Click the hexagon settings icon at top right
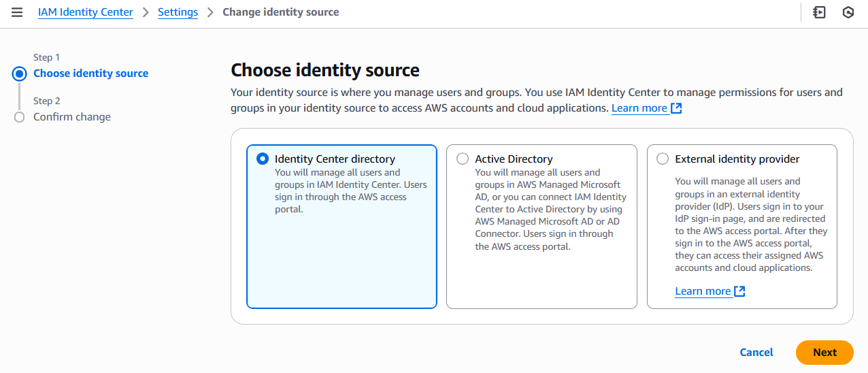Viewport: 868px width, 373px height. (848, 12)
